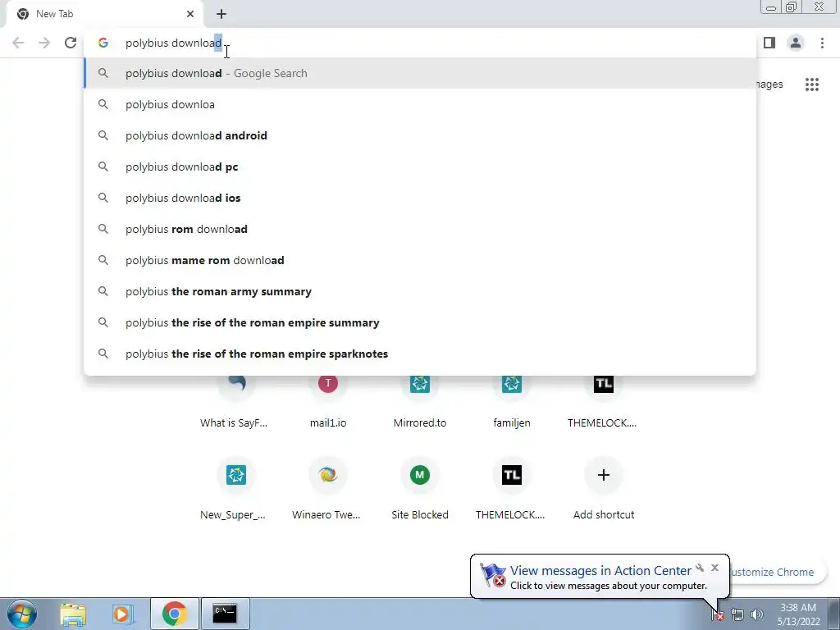The width and height of the screenshot is (840, 630).
Task: Choose 'polybius download ios' suggestion
Action: 420,198
